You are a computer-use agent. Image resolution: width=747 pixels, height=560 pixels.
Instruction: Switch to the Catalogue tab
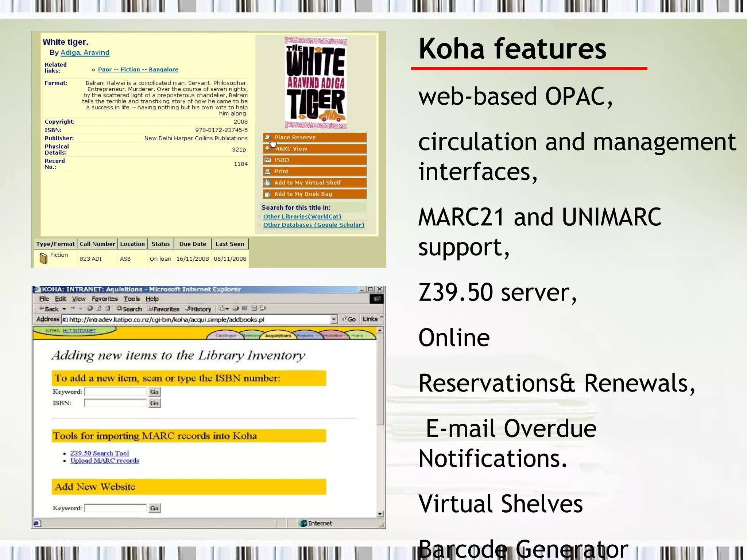(x=226, y=335)
